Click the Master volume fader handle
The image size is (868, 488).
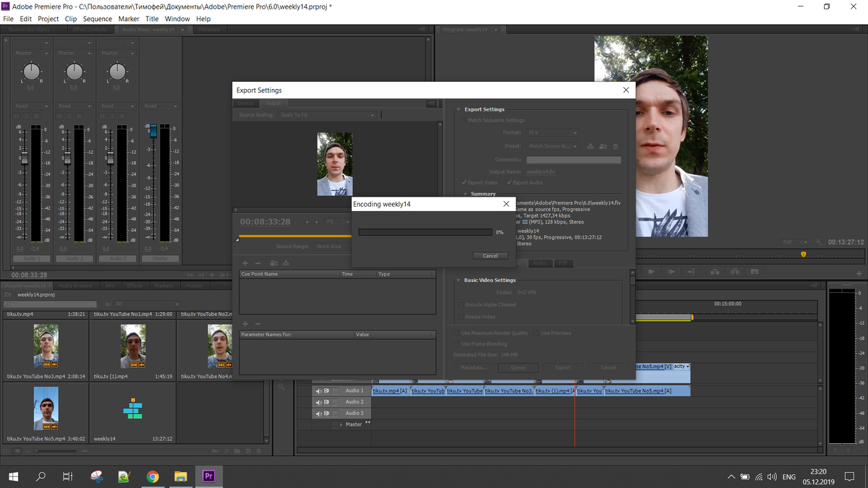[153, 130]
